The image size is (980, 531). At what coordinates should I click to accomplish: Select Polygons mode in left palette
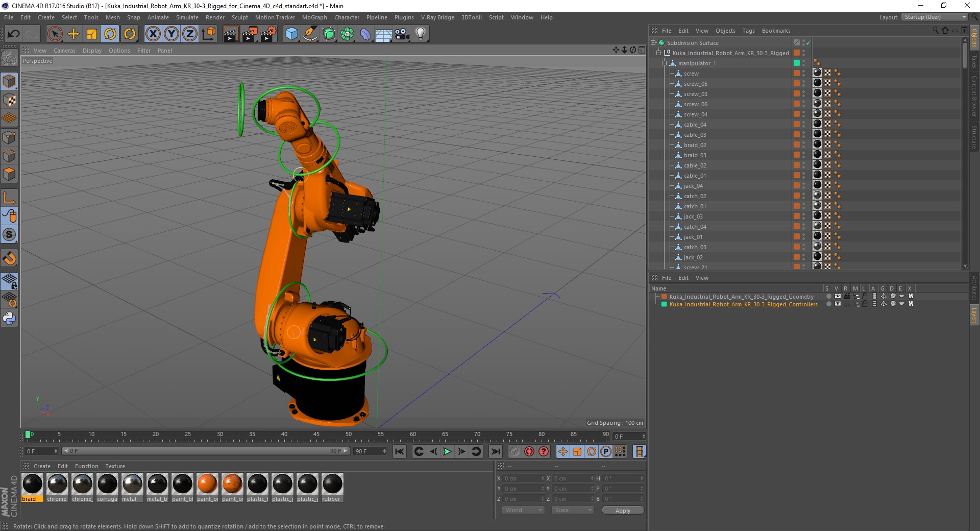[9, 175]
